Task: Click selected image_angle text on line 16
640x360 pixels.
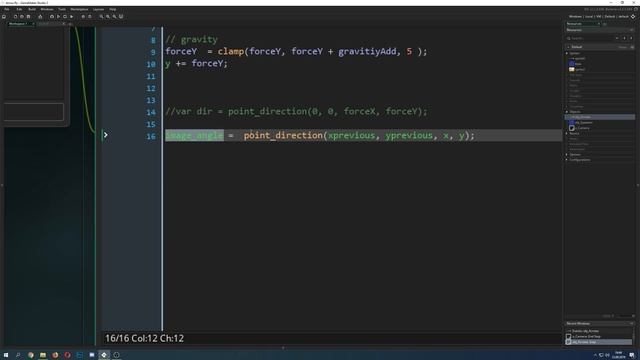Action: (194, 136)
